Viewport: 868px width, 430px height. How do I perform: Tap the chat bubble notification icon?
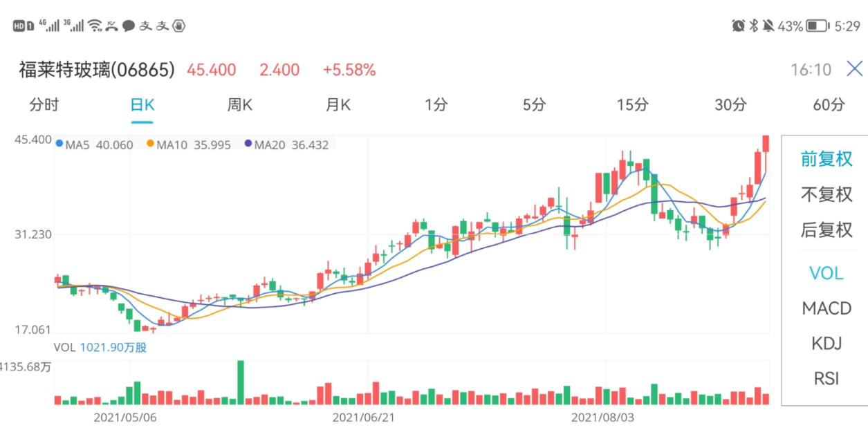129,26
